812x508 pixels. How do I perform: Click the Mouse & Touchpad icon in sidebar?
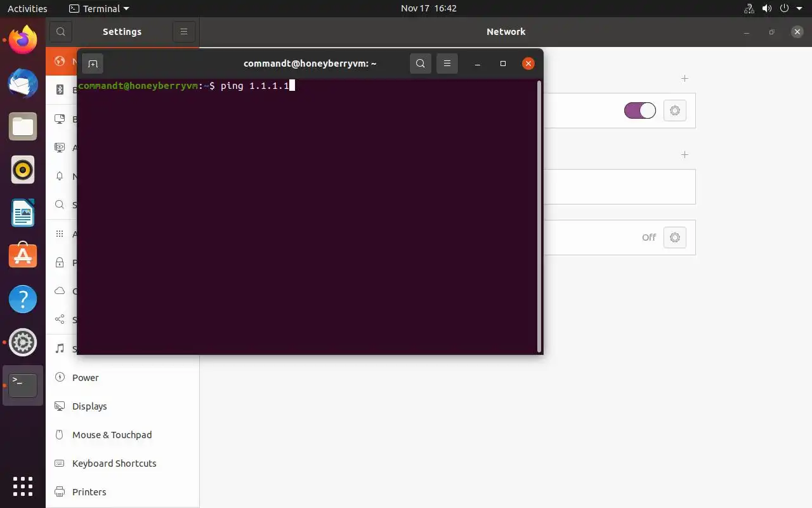pyautogui.click(x=60, y=434)
